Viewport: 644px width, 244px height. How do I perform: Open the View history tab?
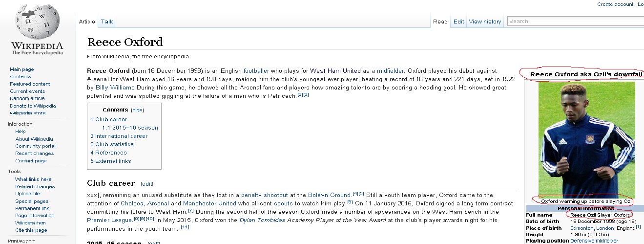[x=485, y=22]
